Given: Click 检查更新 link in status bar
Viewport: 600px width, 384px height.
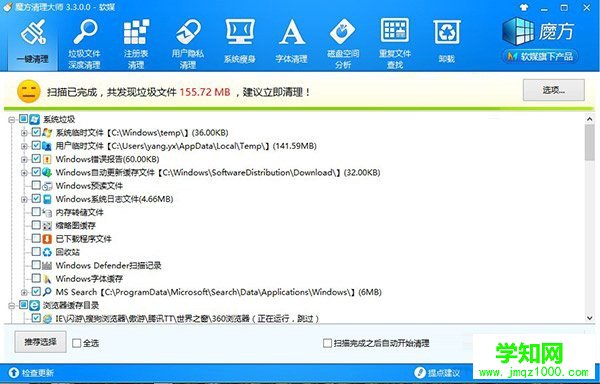Looking at the screenshot, I should point(31,373).
